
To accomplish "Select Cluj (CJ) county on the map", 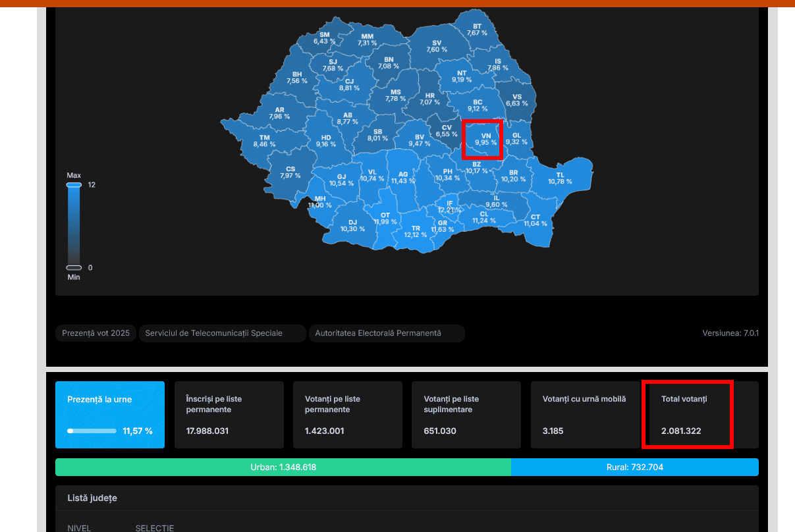I will [x=349, y=84].
